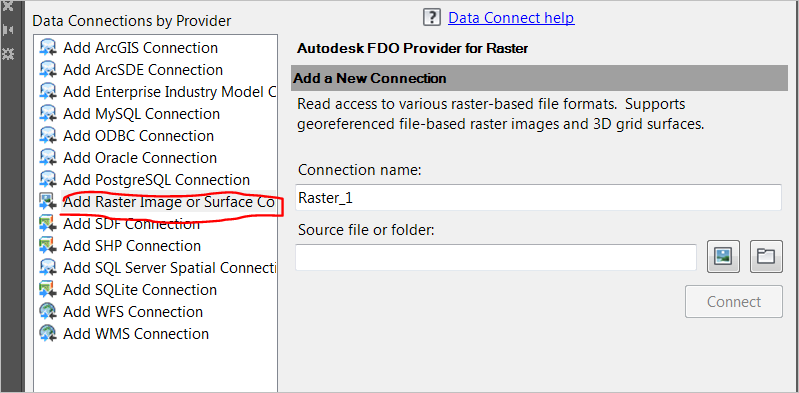Click the palette auto-hide icon
799x393 pixels.
coord(8,30)
